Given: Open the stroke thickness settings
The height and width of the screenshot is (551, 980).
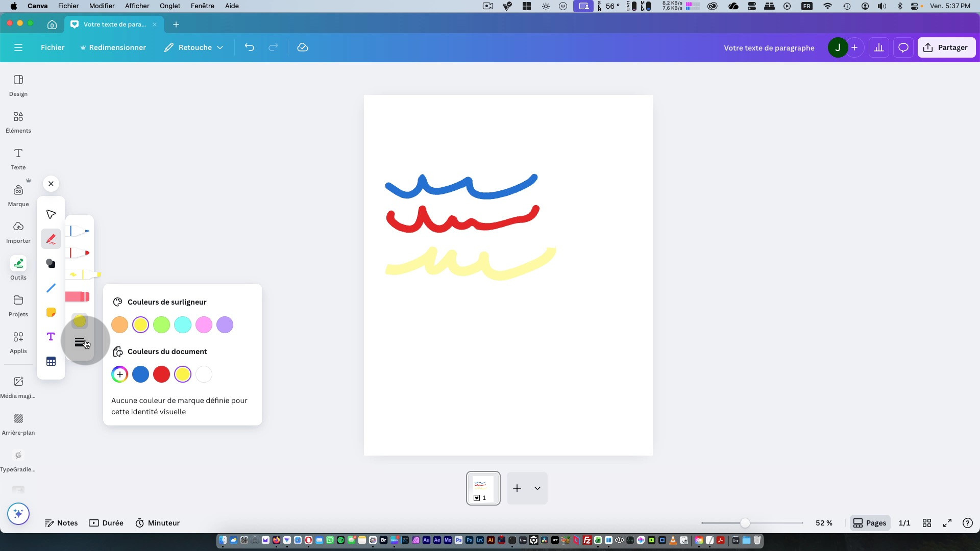Looking at the screenshot, I should point(80,342).
